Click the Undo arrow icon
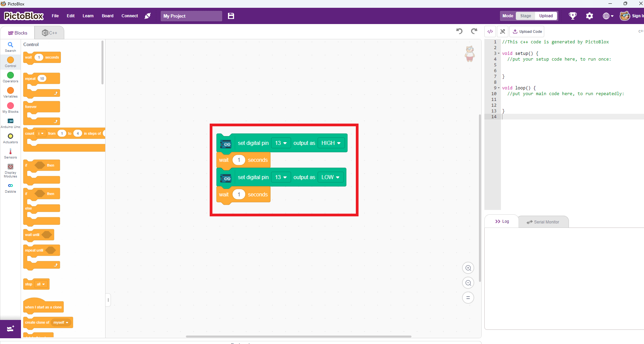 pos(459,31)
